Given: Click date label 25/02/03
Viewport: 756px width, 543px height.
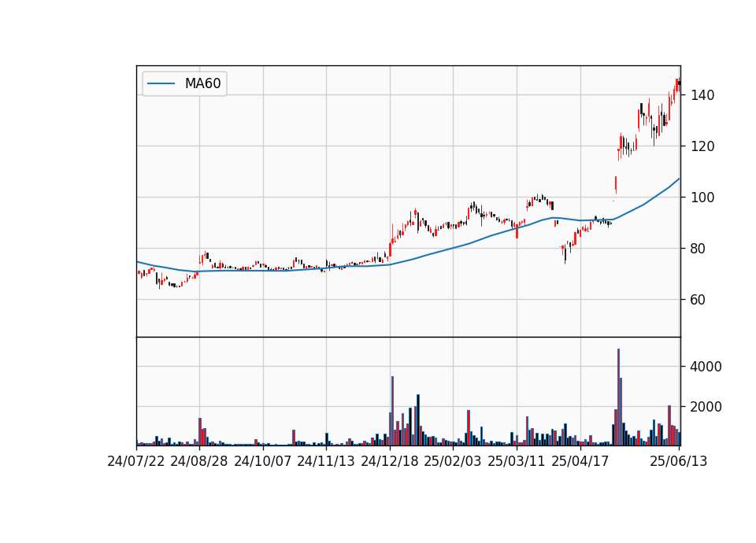Looking at the screenshot, I should pyautogui.click(x=453, y=461).
